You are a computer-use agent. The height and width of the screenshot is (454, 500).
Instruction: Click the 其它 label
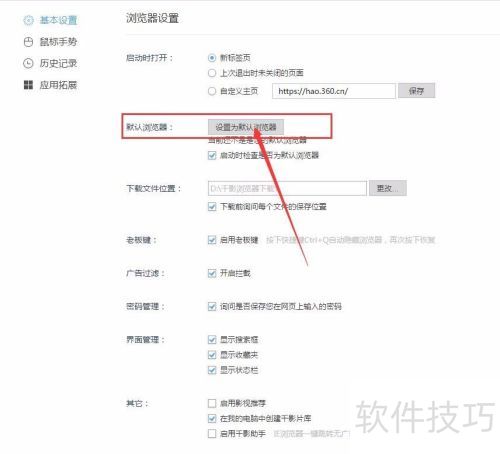tap(137, 403)
